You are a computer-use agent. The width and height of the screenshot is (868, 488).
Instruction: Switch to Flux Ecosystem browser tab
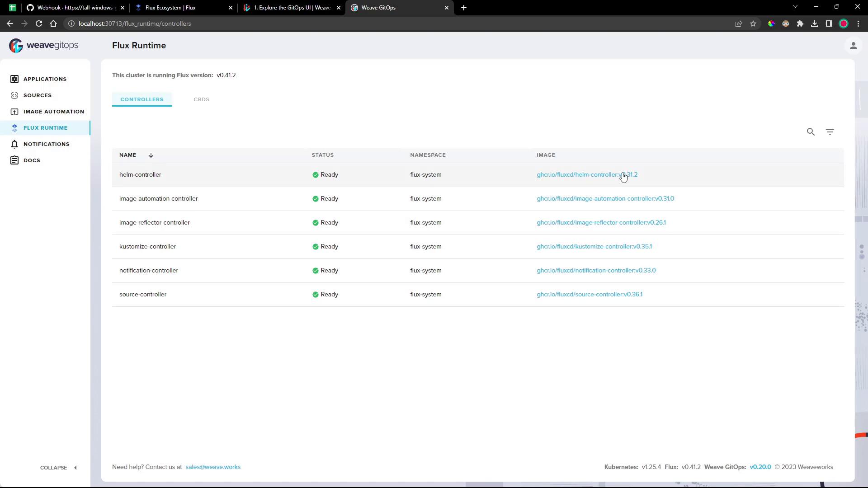click(x=184, y=8)
